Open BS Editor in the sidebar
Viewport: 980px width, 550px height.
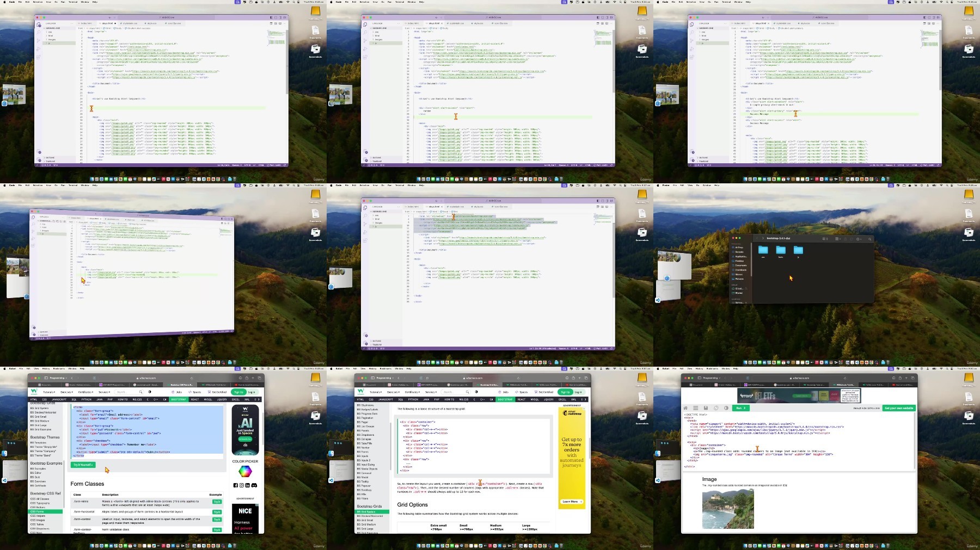35,473
